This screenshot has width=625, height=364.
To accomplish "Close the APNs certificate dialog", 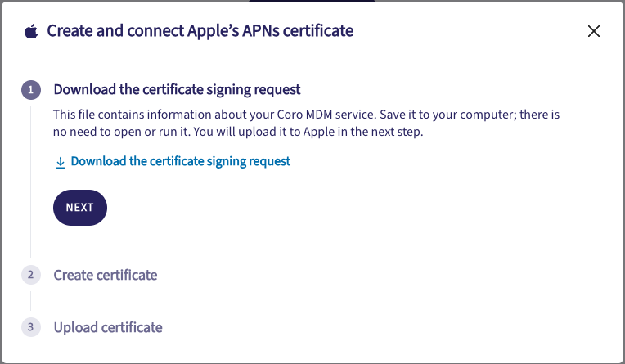I will 594,32.
